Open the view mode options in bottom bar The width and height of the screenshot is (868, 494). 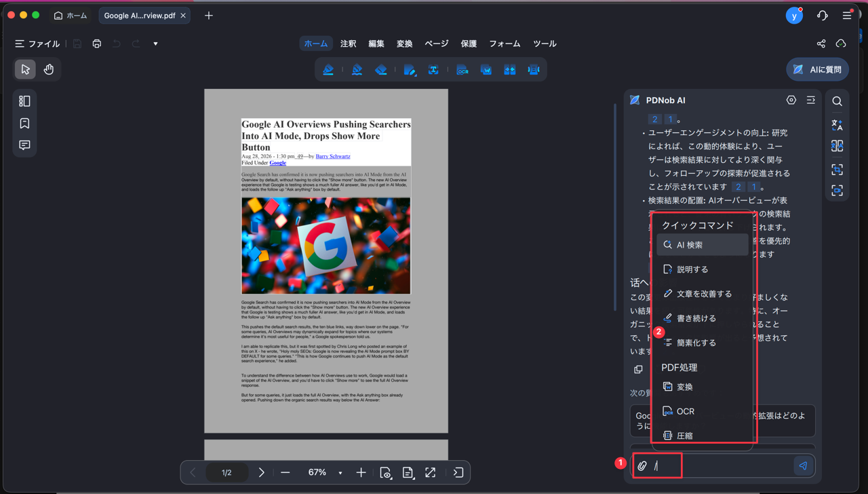click(x=386, y=472)
